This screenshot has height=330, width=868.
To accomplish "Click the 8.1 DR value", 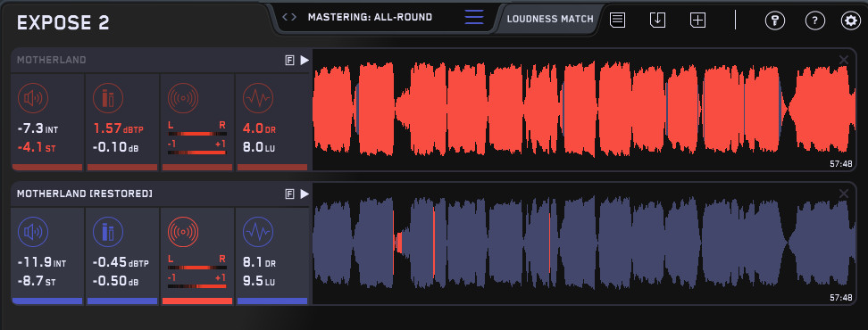I will [x=259, y=262].
